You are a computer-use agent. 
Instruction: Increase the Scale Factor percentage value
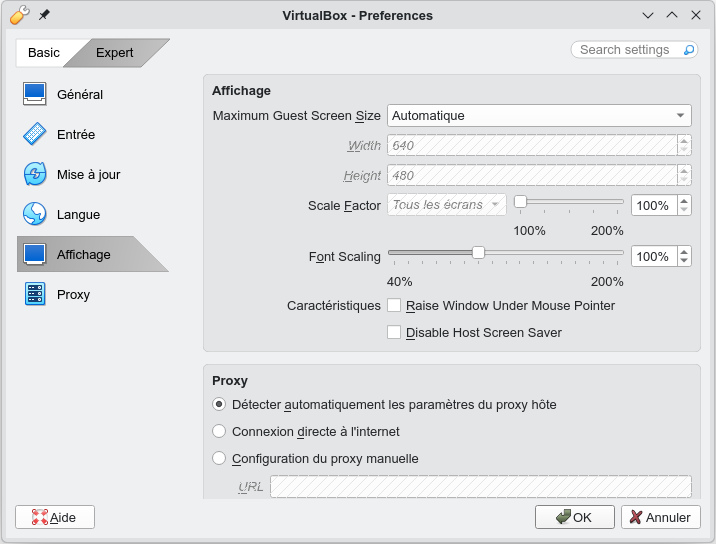[x=684, y=200]
